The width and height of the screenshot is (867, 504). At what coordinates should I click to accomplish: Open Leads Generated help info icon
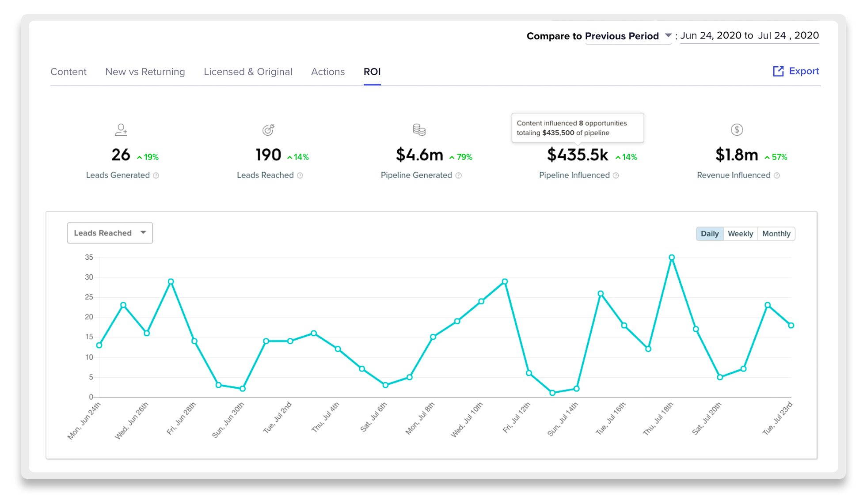click(x=156, y=175)
